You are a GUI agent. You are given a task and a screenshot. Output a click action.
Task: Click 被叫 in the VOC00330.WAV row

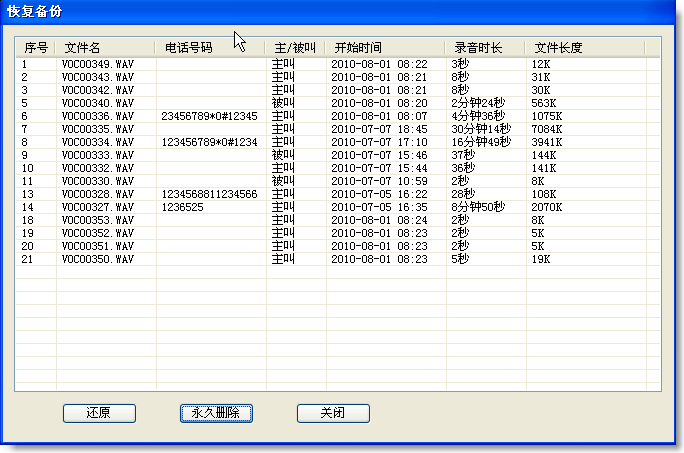(x=283, y=181)
